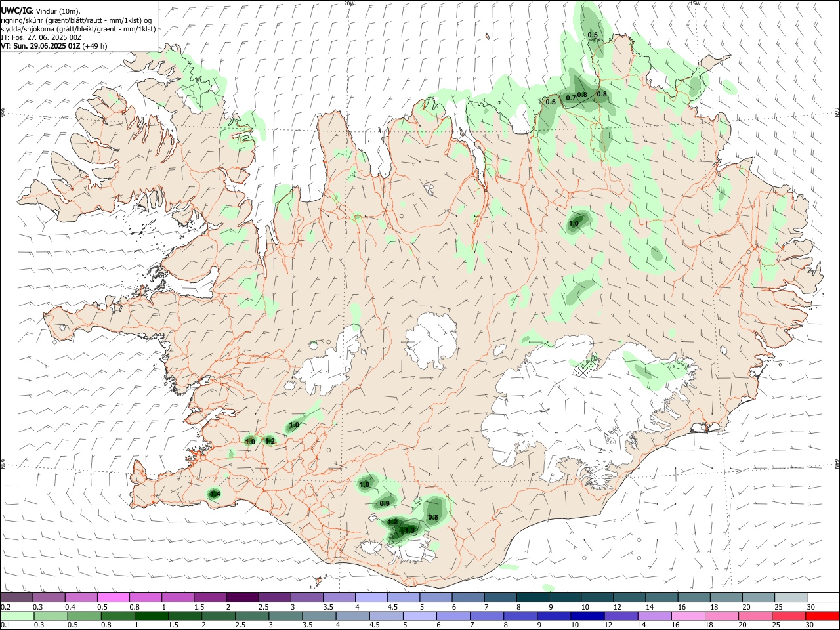
Task: Pick the upper legend swatch labeled 0.3
Action: pos(49,597)
